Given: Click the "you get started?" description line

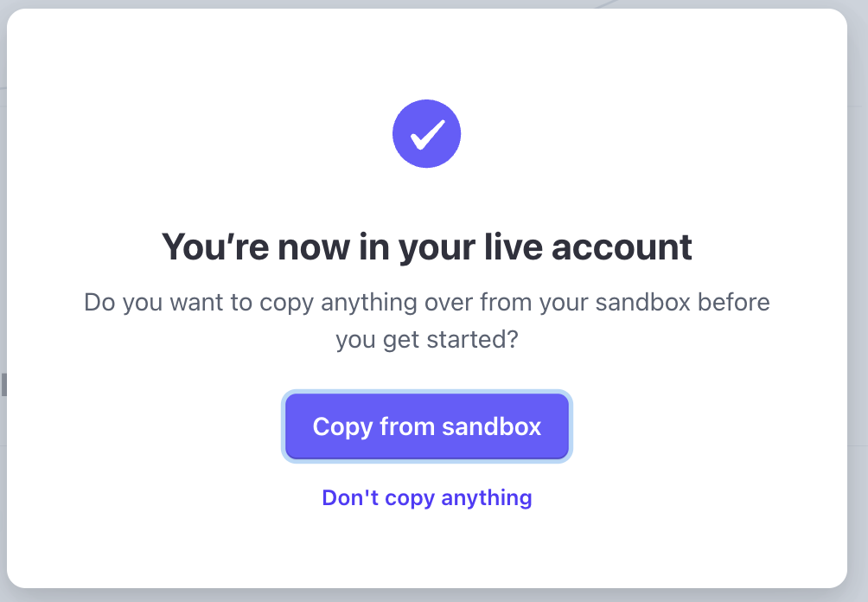Looking at the screenshot, I should (426, 339).
